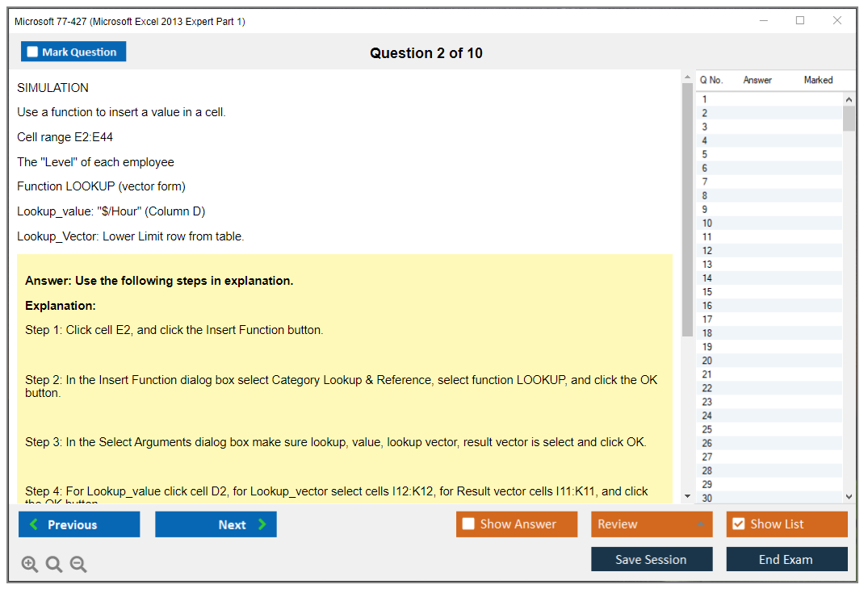This screenshot has width=868, height=593.
Task: Uncheck the Show List checkbox
Action: (x=738, y=524)
